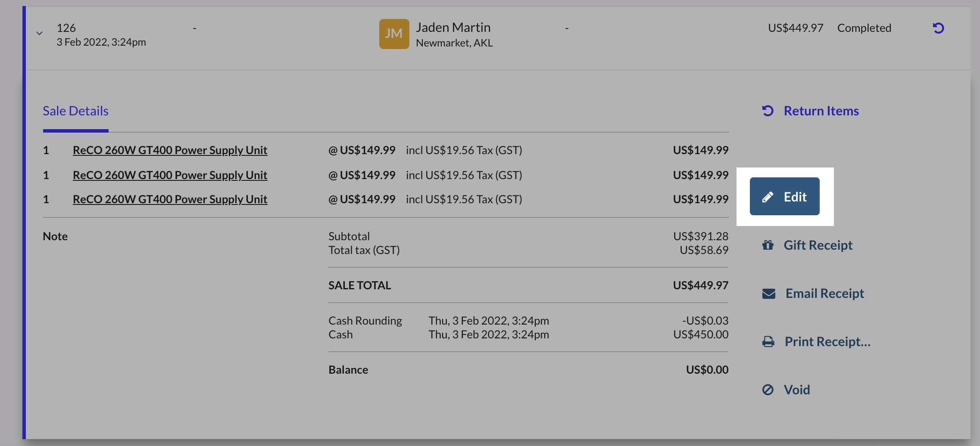The image size is (980, 446).
Task: Click the printer icon
Action: point(768,342)
